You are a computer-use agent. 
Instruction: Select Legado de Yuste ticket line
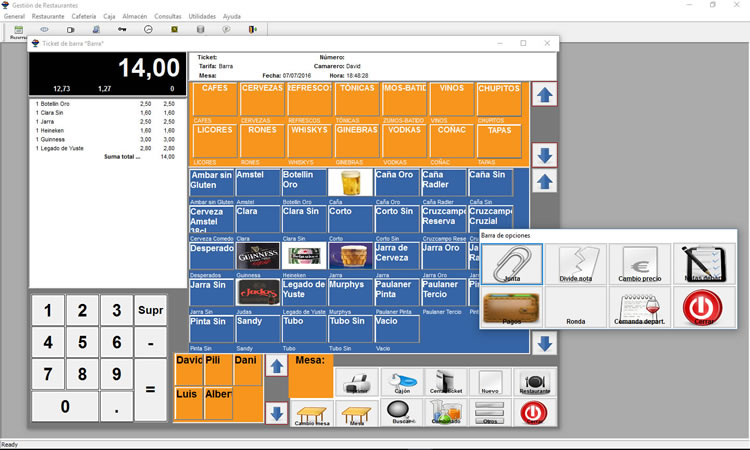(105, 148)
